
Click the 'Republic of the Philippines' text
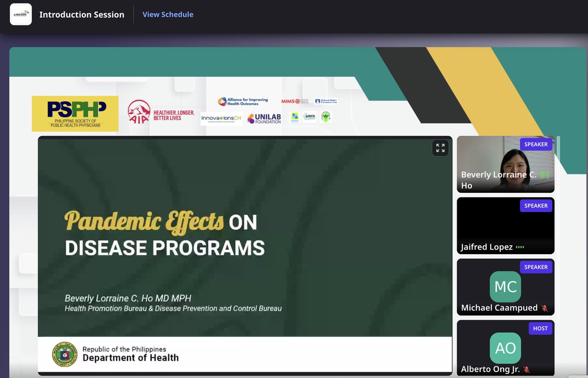click(x=124, y=349)
